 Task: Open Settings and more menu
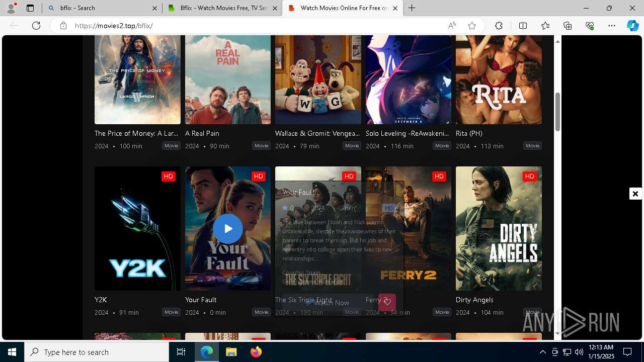point(612,26)
